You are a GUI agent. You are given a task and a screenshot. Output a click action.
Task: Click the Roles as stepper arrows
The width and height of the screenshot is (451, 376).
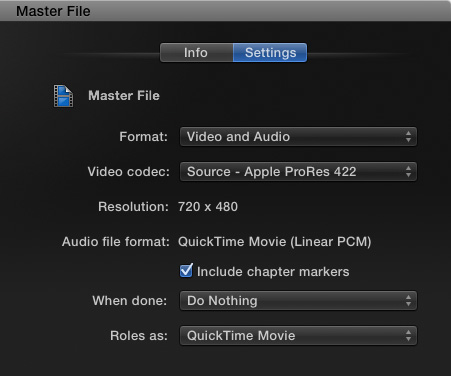[x=408, y=336]
